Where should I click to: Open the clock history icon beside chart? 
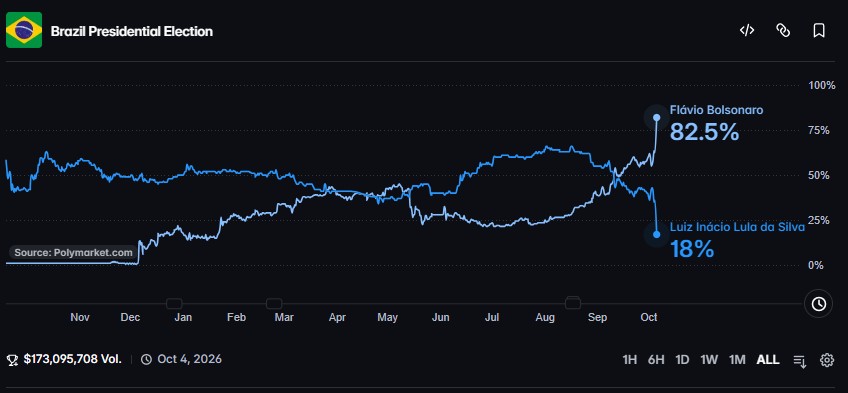(819, 304)
